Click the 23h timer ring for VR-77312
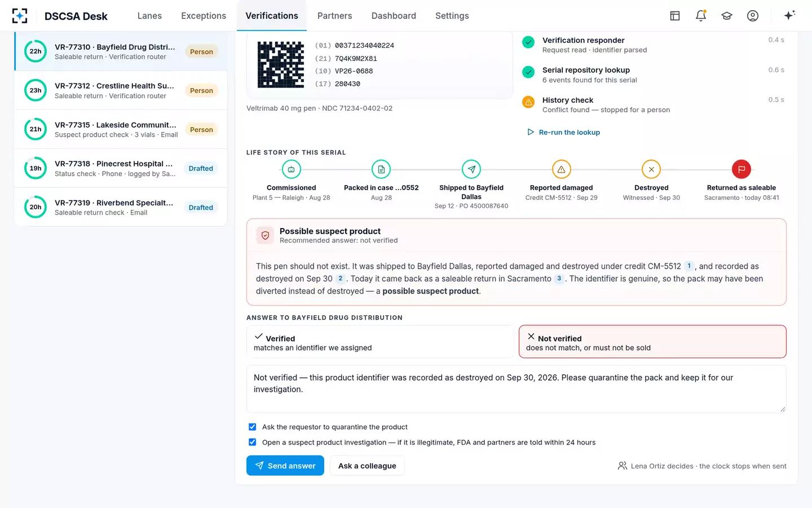Screen dimensions: 812x508 tap(36, 90)
